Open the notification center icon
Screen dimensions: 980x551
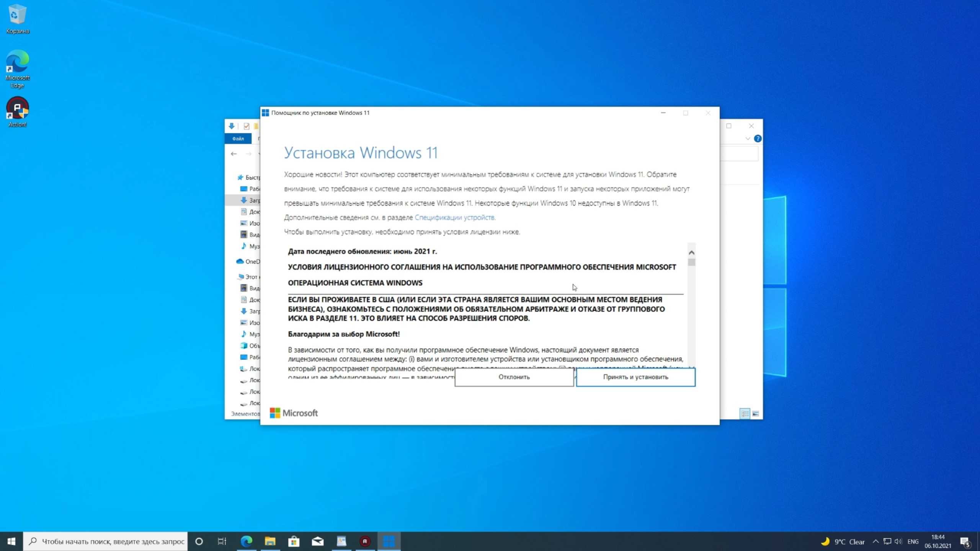coord(965,542)
